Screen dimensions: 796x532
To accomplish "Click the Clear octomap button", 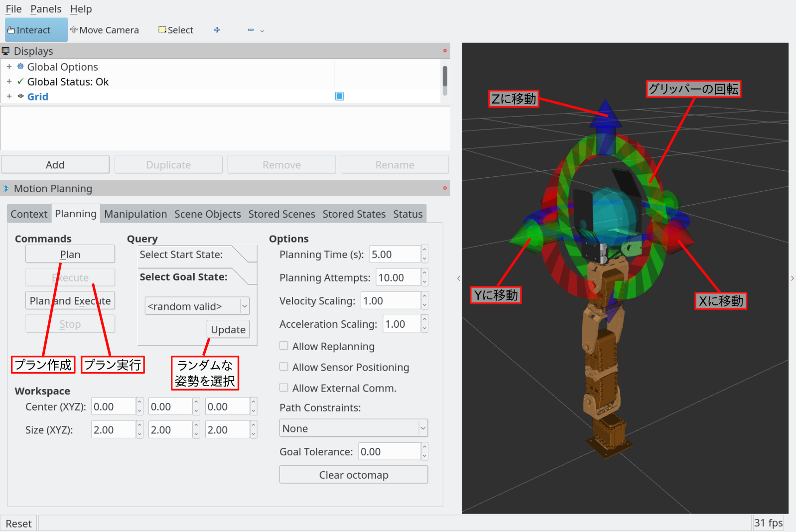I will (x=354, y=475).
